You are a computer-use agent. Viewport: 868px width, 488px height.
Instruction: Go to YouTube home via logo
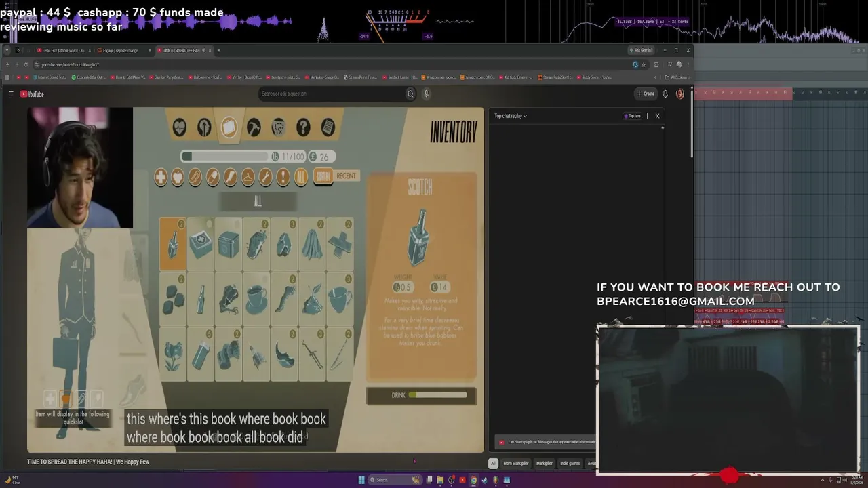click(x=32, y=94)
